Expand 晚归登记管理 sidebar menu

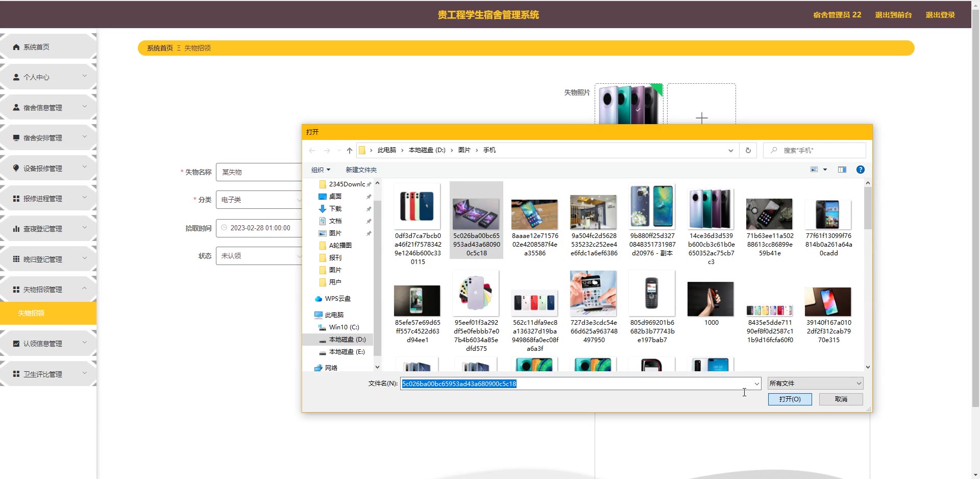click(48, 259)
